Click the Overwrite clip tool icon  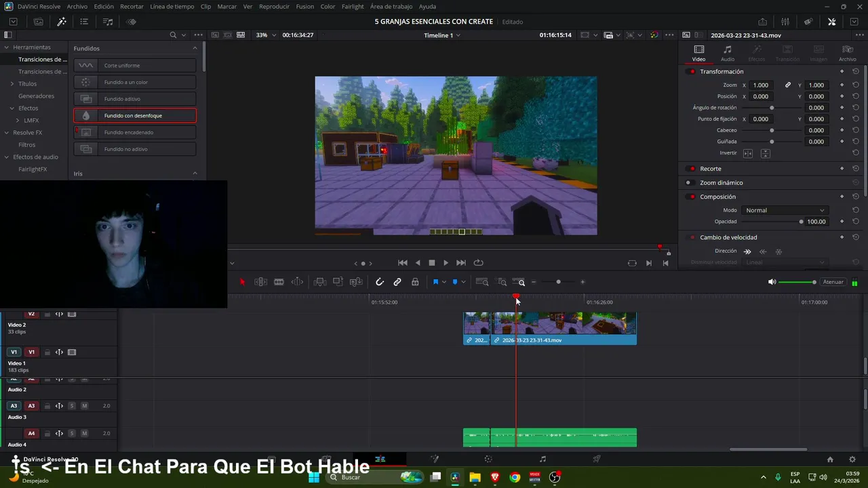click(x=338, y=282)
